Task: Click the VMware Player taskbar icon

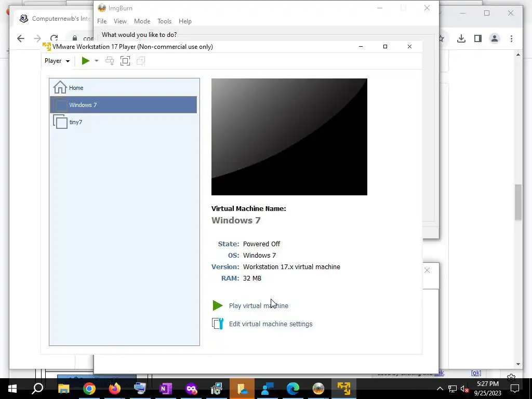Action: pyautogui.click(x=344, y=389)
